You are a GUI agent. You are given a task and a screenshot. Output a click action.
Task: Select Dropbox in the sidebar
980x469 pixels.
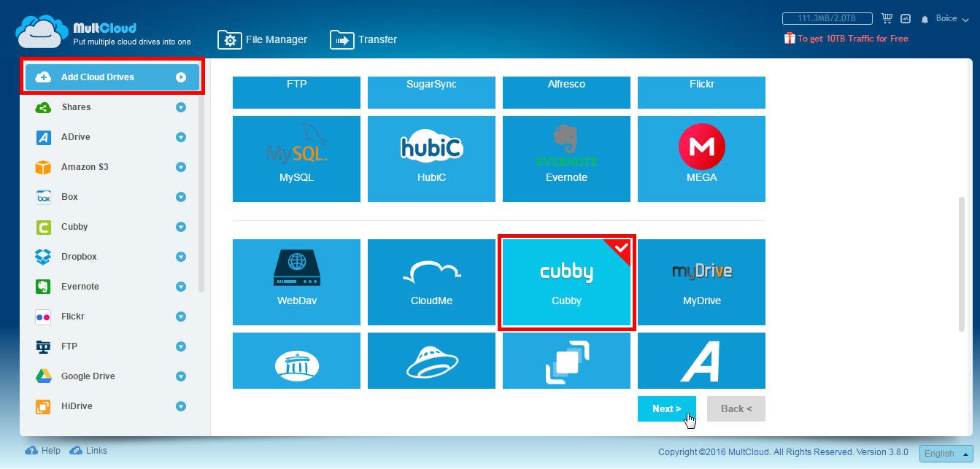click(x=79, y=257)
